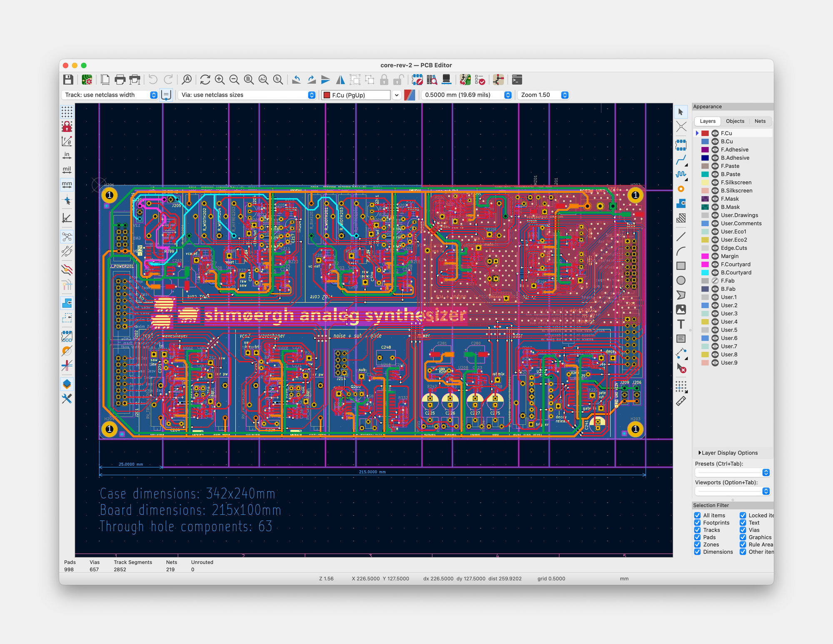833x644 pixels.
Task: Choose the Measure ruler tool
Action: click(681, 402)
